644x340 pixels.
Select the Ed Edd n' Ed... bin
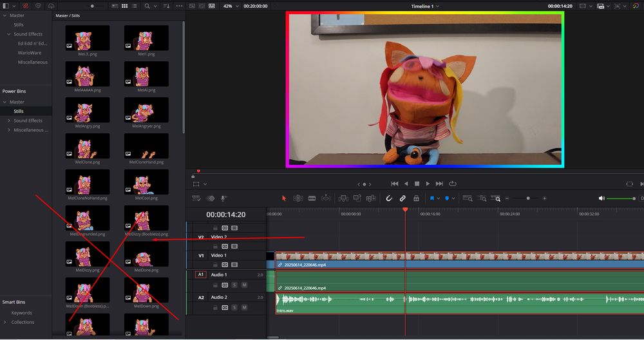[32, 44]
